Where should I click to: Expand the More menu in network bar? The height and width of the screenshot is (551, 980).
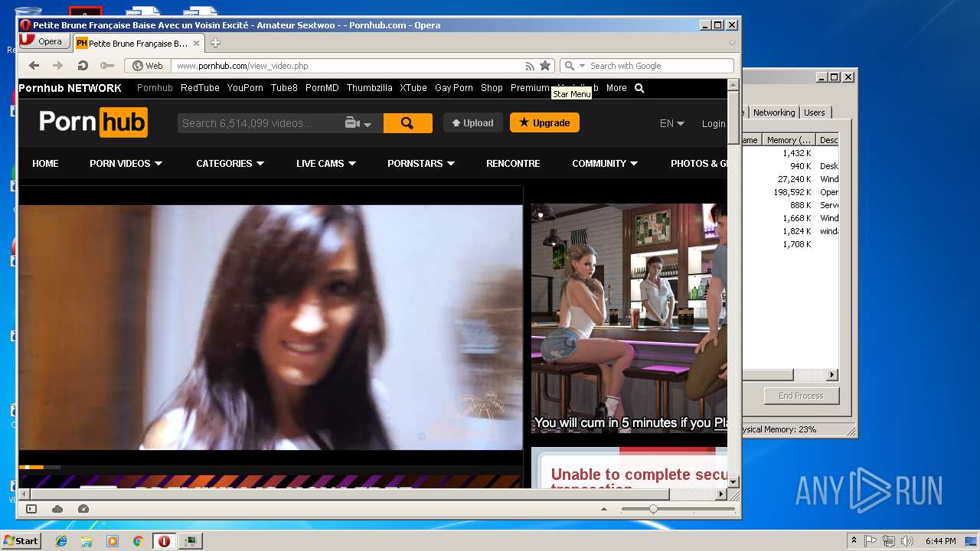616,88
